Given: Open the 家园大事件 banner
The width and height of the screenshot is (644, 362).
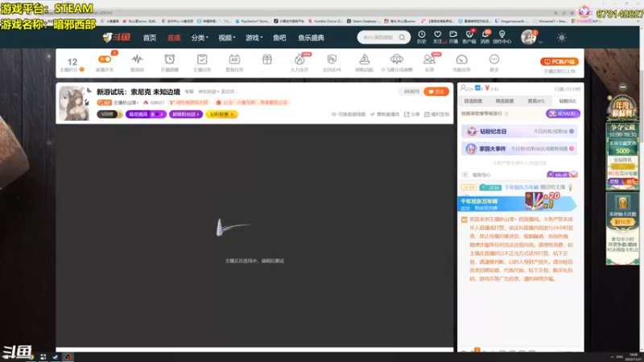Looking at the screenshot, I should [519, 149].
